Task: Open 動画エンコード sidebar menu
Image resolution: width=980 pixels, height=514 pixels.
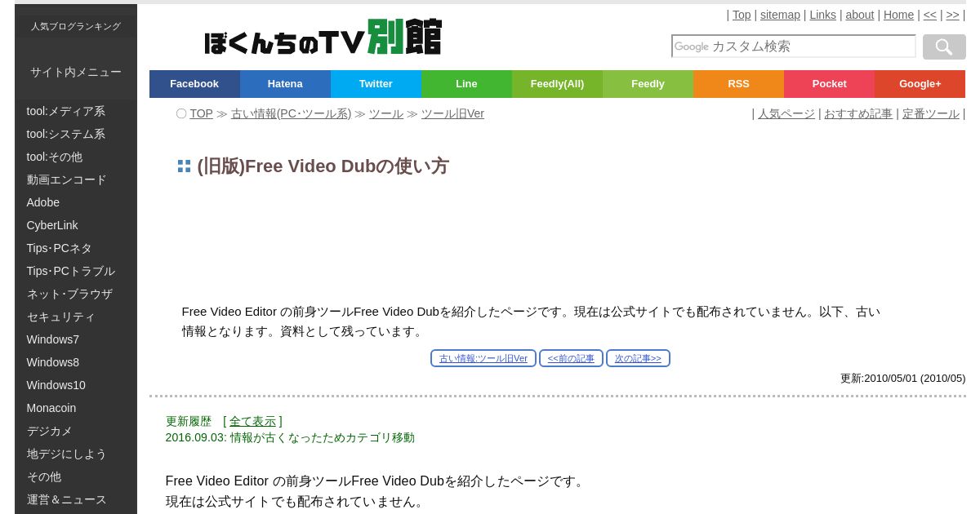Action: click(76, 179)
